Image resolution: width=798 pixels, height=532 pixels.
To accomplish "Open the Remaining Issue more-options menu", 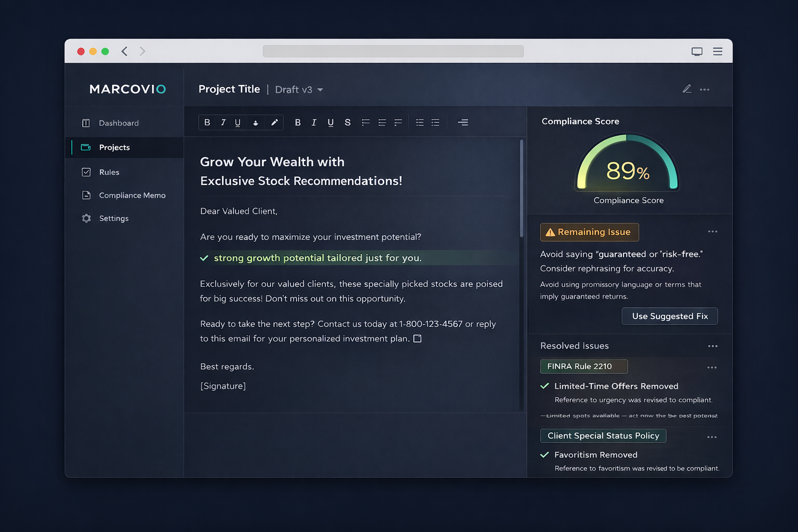I will [712, 232].
